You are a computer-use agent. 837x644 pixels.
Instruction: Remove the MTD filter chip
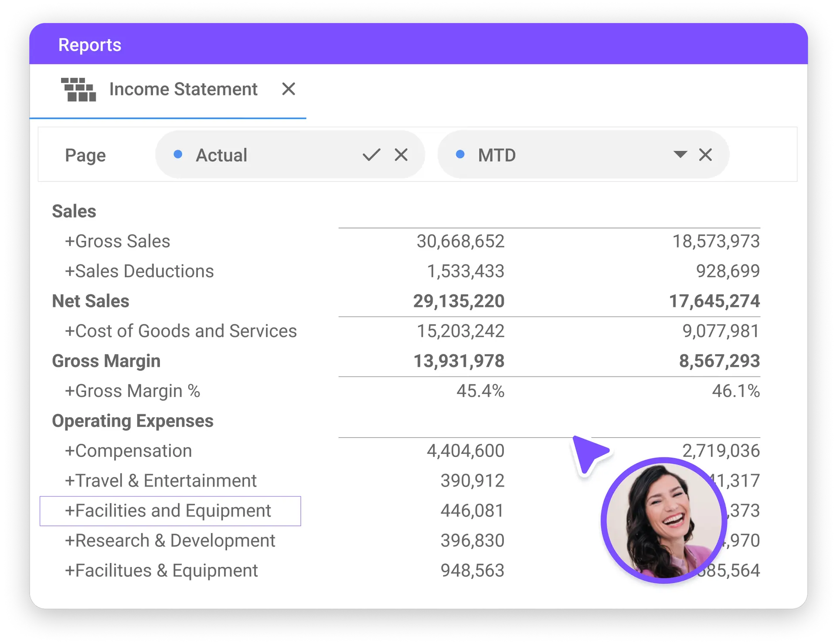click(x=705, y=155)
